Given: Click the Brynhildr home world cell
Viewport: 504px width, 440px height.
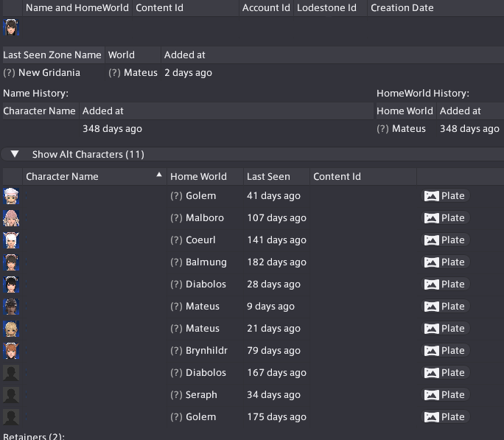Looking at the screenshot, I should point(206,351).
